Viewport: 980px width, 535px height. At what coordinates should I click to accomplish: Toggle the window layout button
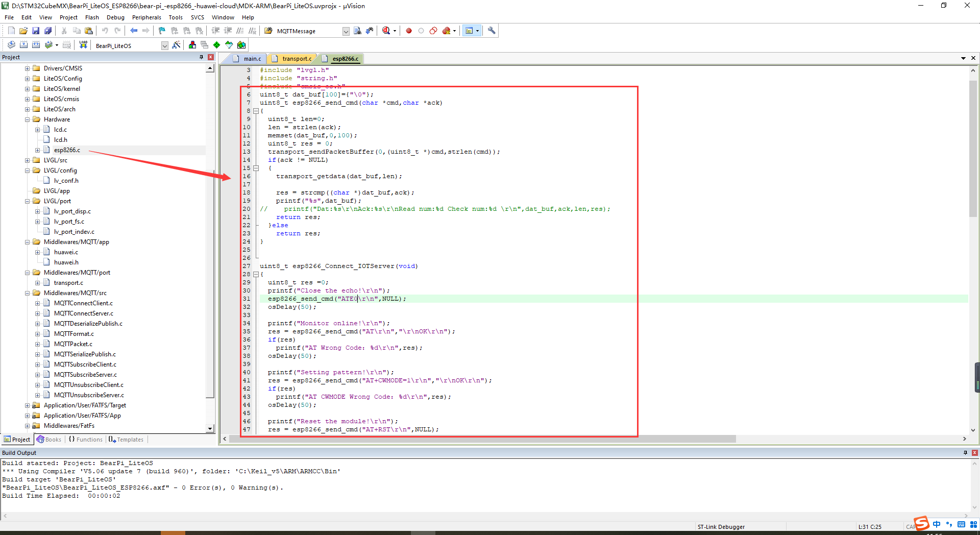tap(469, 31)
